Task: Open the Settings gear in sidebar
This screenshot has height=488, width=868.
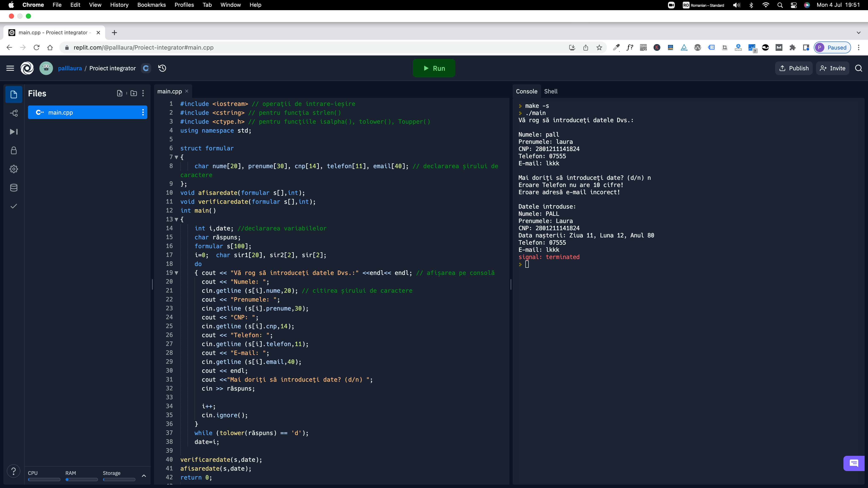Action: tap(14, 169)
